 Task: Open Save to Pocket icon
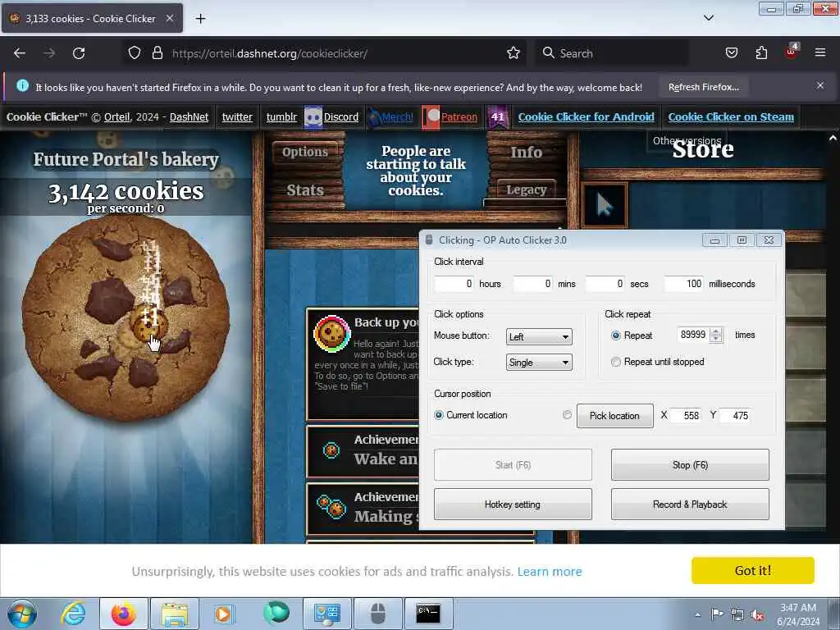731,53
